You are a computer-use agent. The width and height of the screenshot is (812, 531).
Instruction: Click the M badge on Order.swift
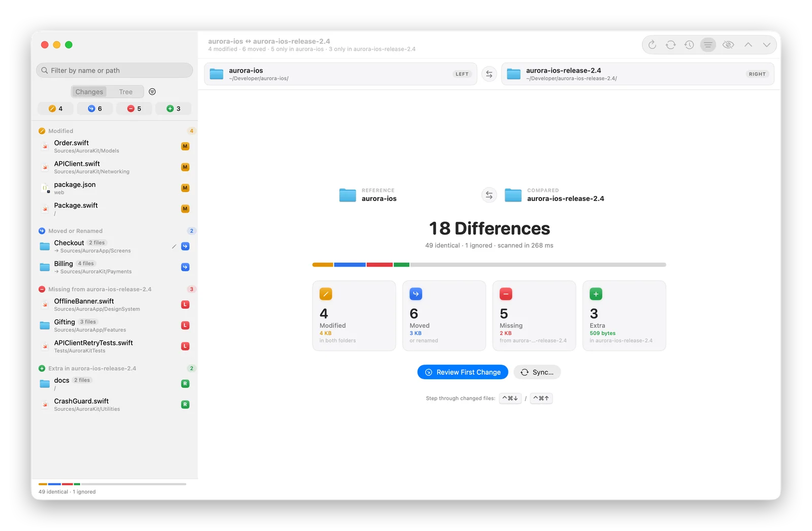185,147
